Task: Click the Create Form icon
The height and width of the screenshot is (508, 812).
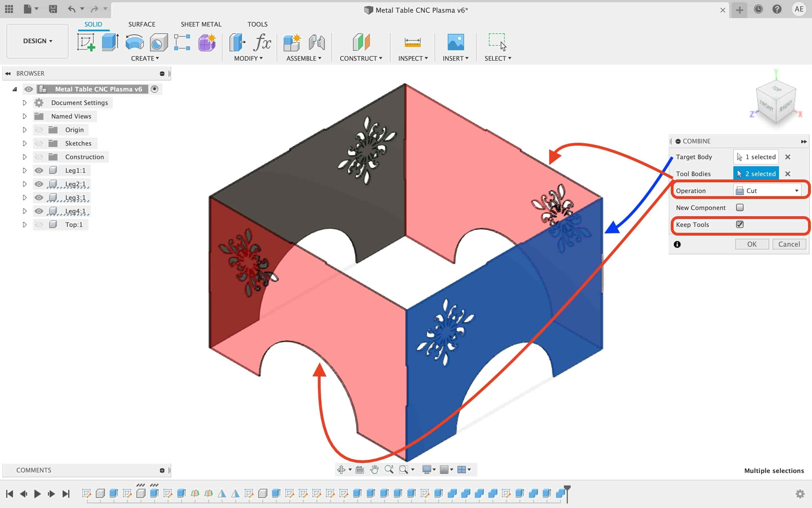Action: point(207,43)
